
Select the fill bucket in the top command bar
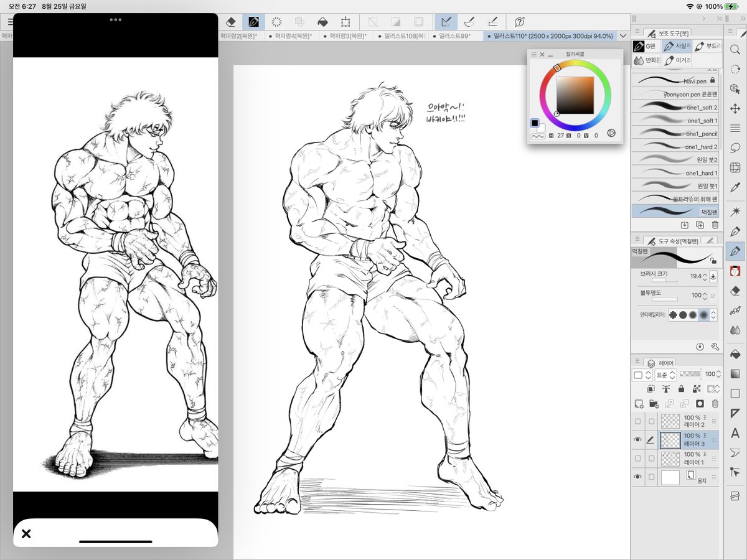point(322,22)
